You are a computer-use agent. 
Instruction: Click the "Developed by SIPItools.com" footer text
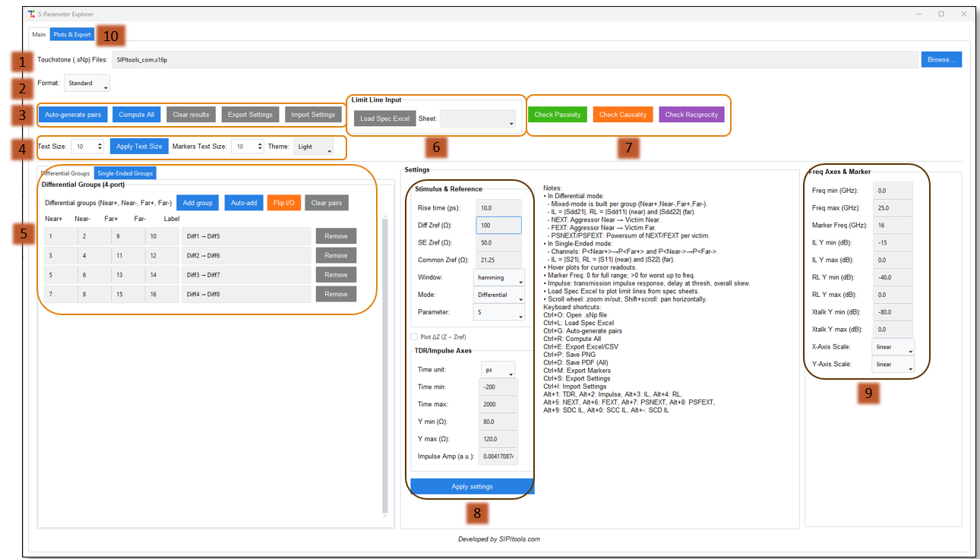pos(498,539)
